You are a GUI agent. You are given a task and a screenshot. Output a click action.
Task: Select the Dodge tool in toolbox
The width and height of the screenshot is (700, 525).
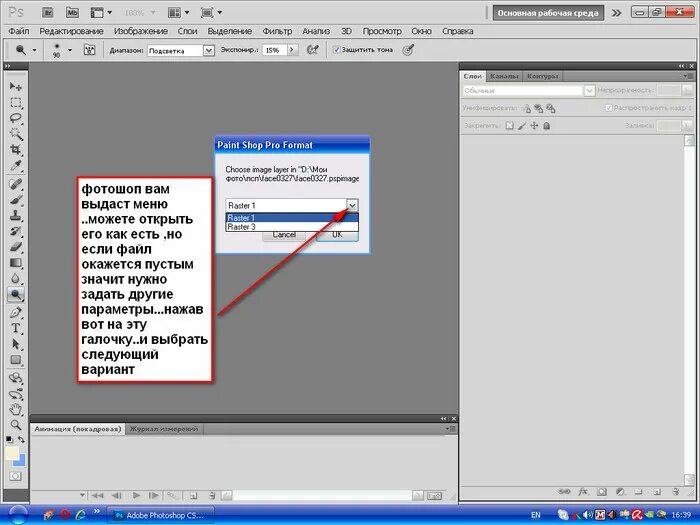pos(16,295)
